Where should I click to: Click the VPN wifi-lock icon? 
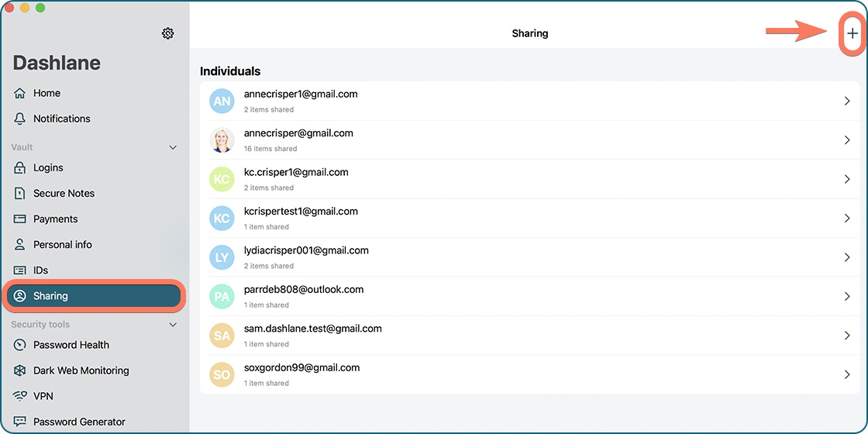click(20, 396)
